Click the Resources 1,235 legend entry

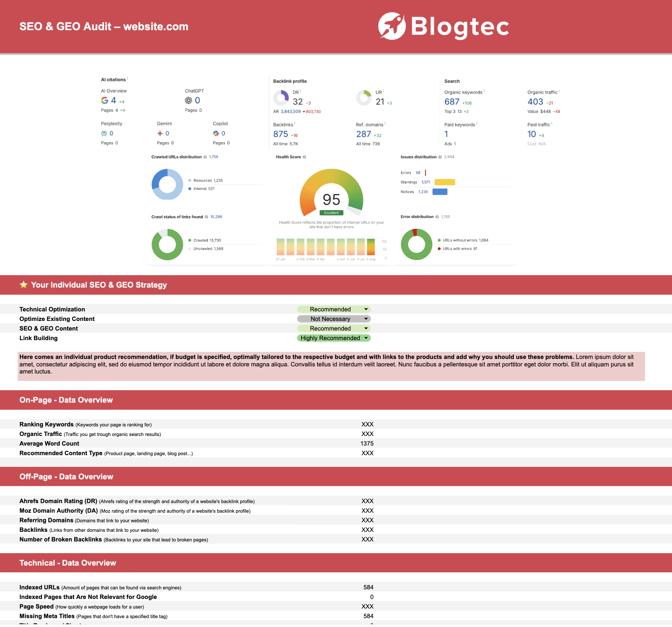(206, 180)
